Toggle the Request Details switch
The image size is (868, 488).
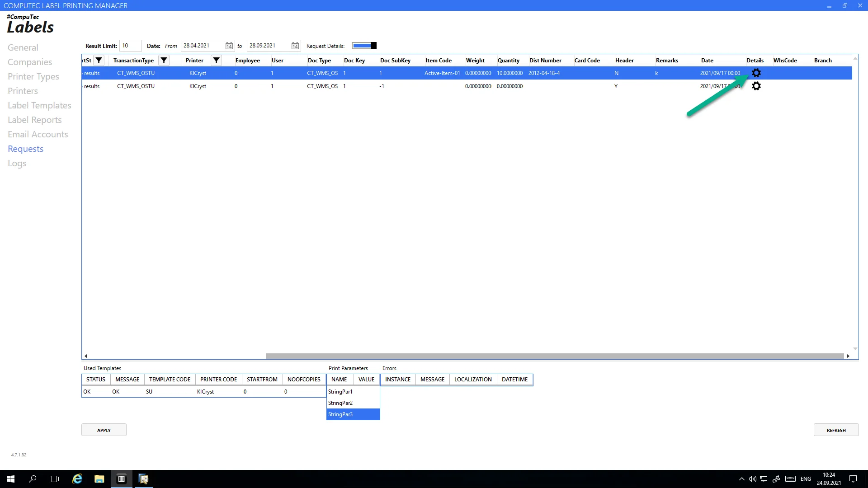tap(364, 46)
